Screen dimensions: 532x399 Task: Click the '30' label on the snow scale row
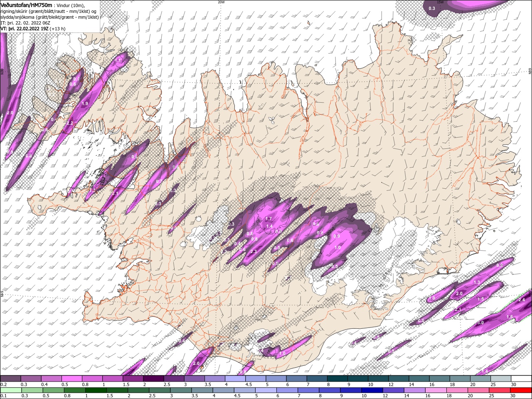(514, 384)
